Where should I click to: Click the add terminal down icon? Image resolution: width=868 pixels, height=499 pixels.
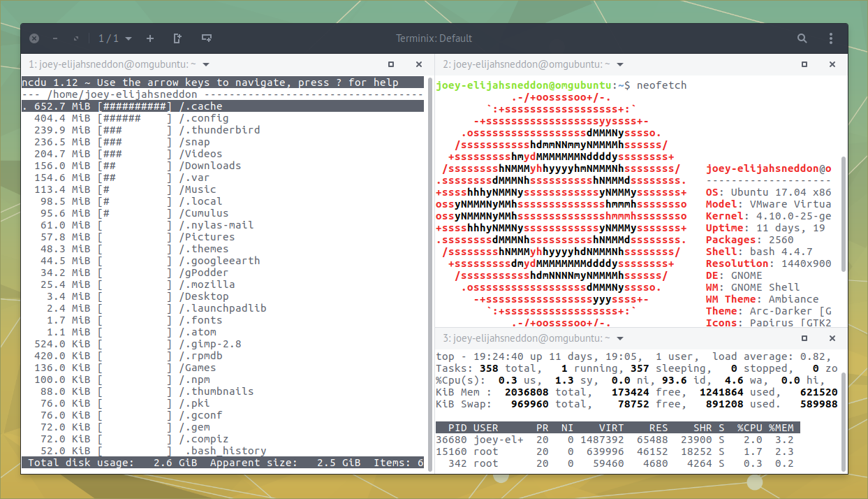[207, 38]
